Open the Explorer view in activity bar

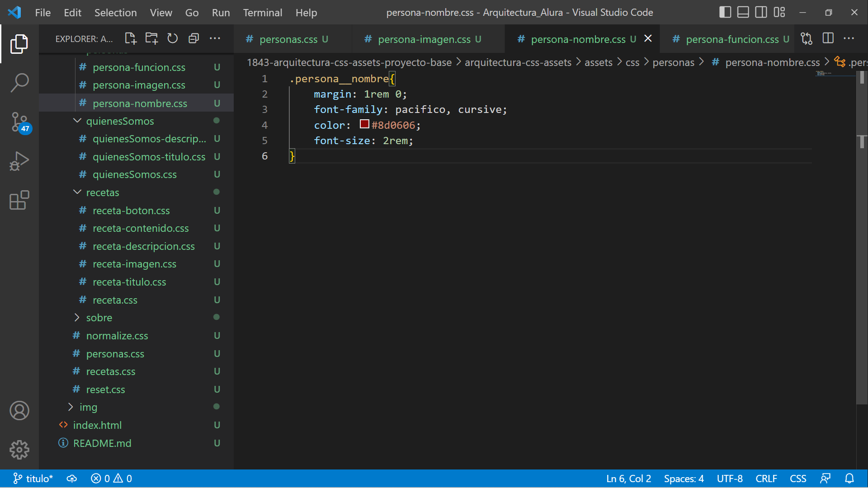coord(19,44)
